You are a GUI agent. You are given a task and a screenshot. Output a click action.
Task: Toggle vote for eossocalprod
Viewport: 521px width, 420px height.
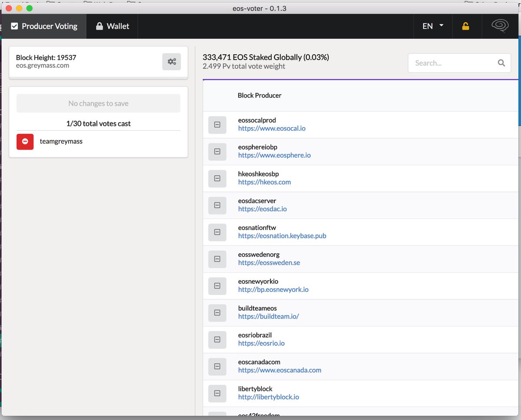[x=217, y=125]
